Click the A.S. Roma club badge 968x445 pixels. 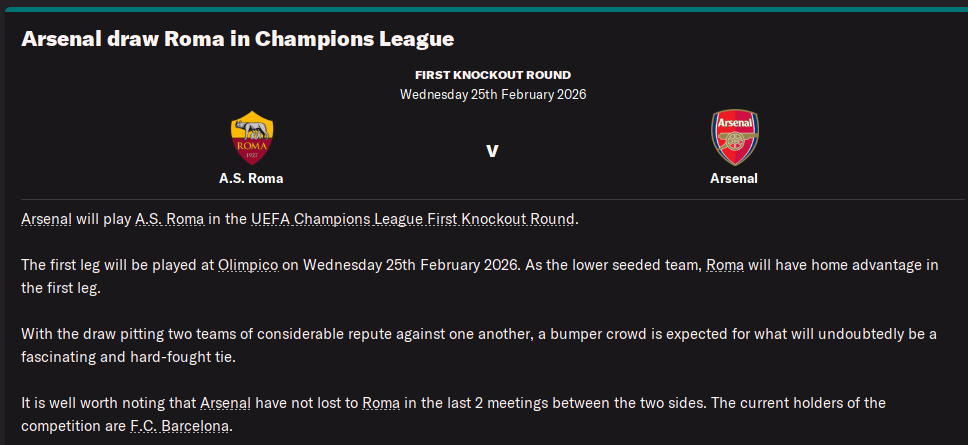point(252,138)
